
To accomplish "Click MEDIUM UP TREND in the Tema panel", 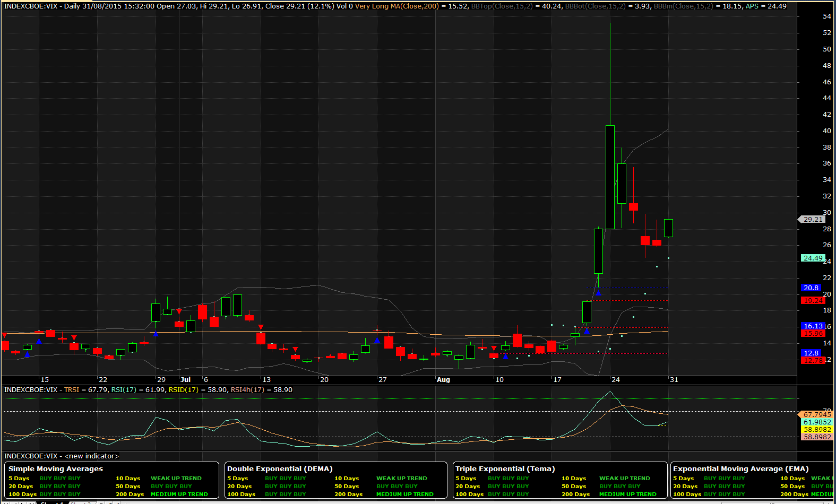I will point(628,494).
